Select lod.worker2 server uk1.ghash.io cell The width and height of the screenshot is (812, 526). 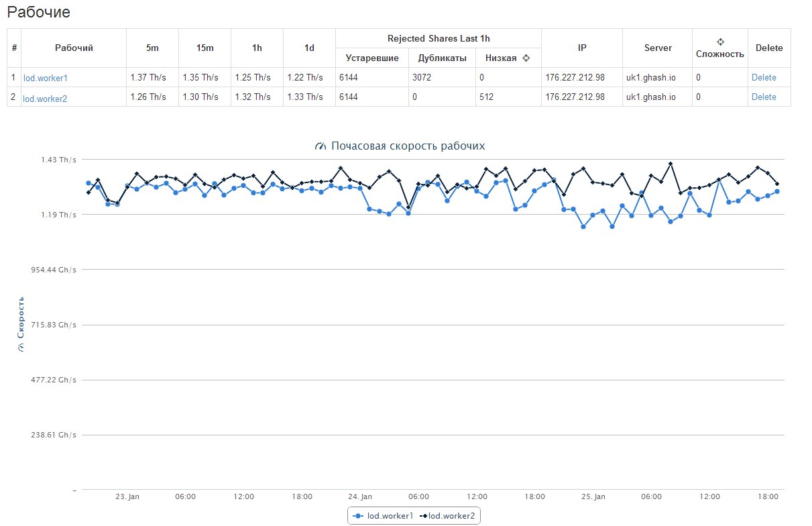pyautogui.click(x=657, y=97)
